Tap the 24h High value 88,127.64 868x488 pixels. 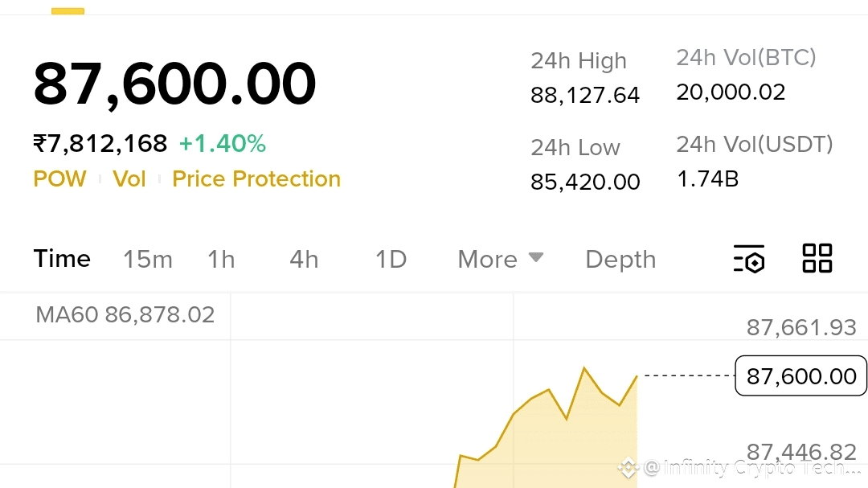point(585,96)
